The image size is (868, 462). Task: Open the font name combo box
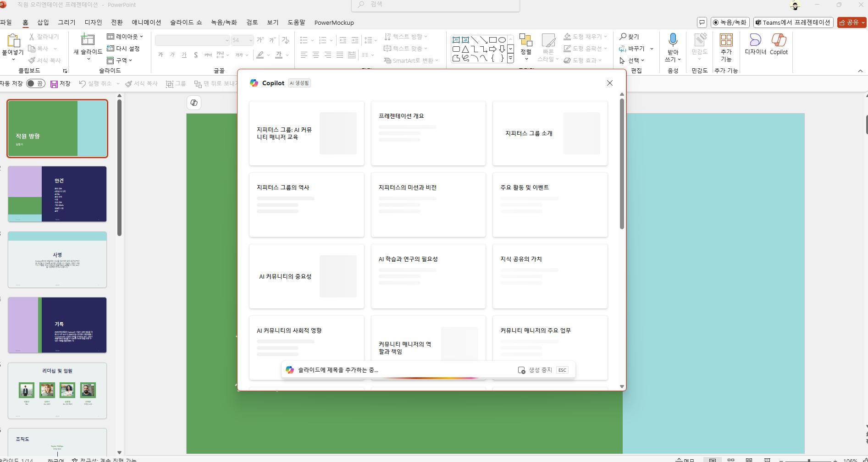click(x=193, y=40)
